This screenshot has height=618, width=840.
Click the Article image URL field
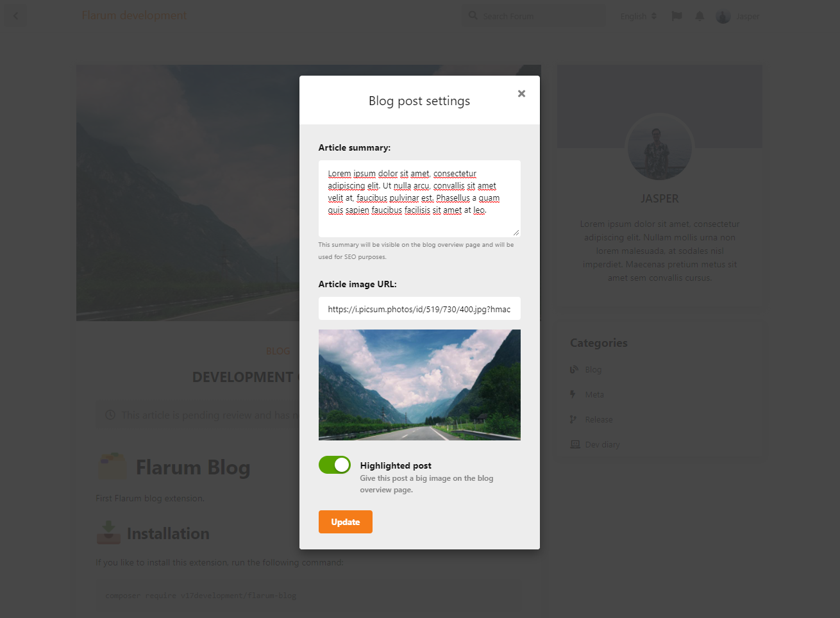pos(419,308)
